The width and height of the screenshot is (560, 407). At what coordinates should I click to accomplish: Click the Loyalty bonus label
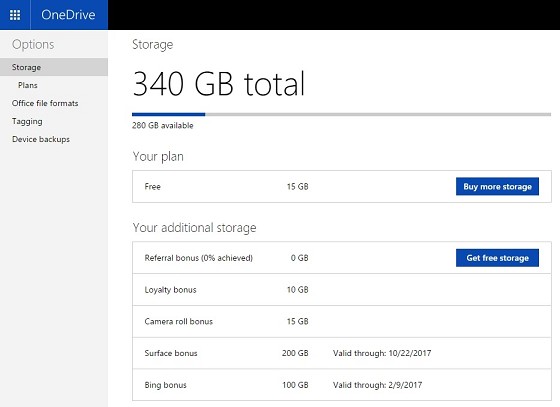(170, 290)
